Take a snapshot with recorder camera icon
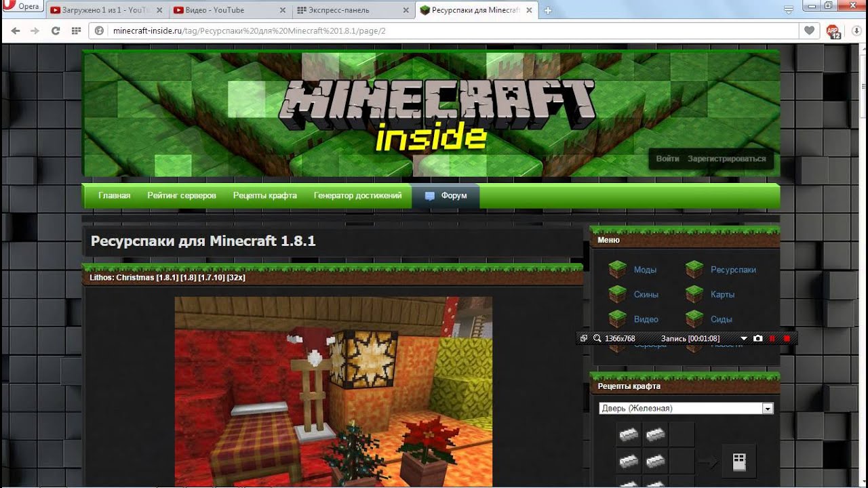Image resolution: width=868 pixels, height=488 pixels. coord(758,338)
